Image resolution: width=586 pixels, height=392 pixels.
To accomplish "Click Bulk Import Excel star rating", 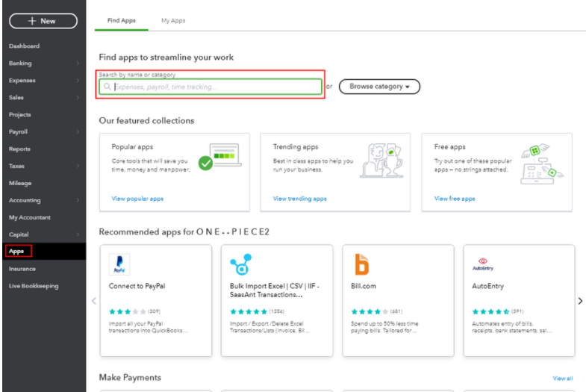I will tap(249, 311).
